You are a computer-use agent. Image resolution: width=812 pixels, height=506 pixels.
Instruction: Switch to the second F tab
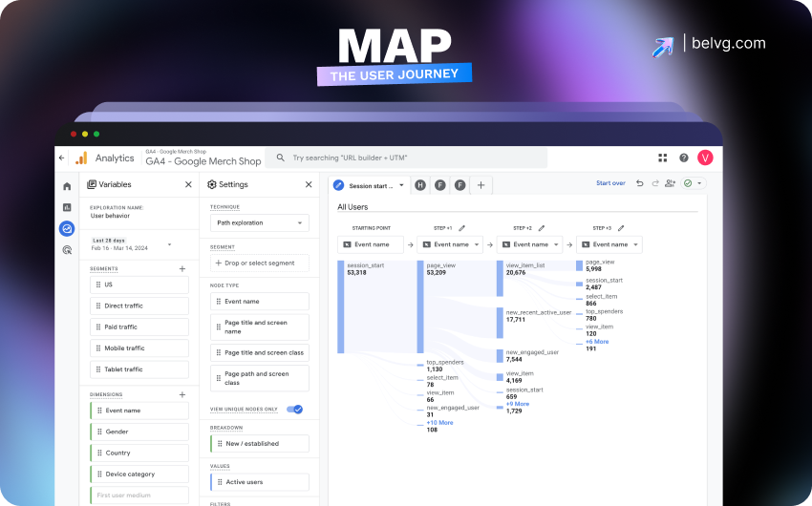point(459,185)
